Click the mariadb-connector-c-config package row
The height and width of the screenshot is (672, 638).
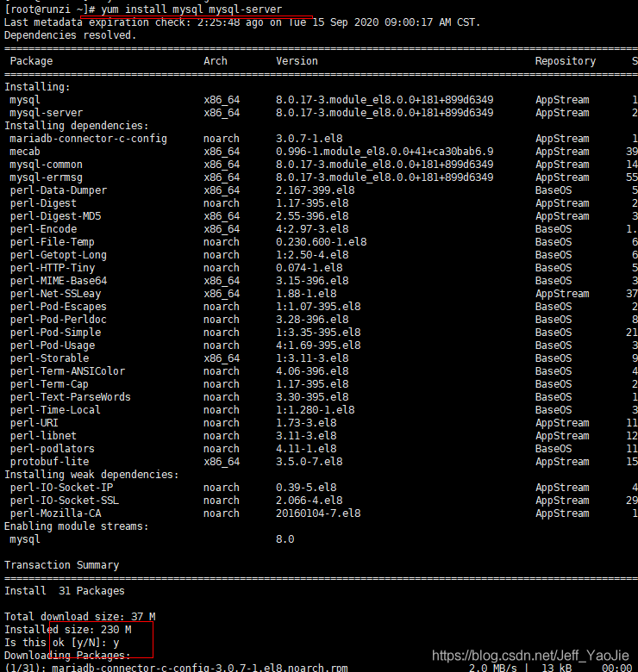(x=319, y=139)
